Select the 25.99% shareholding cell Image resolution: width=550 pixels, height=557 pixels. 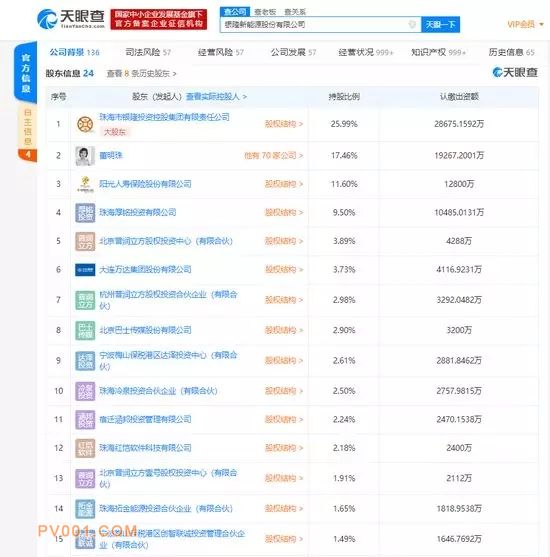pyautogui.click(x=344, y=124)
